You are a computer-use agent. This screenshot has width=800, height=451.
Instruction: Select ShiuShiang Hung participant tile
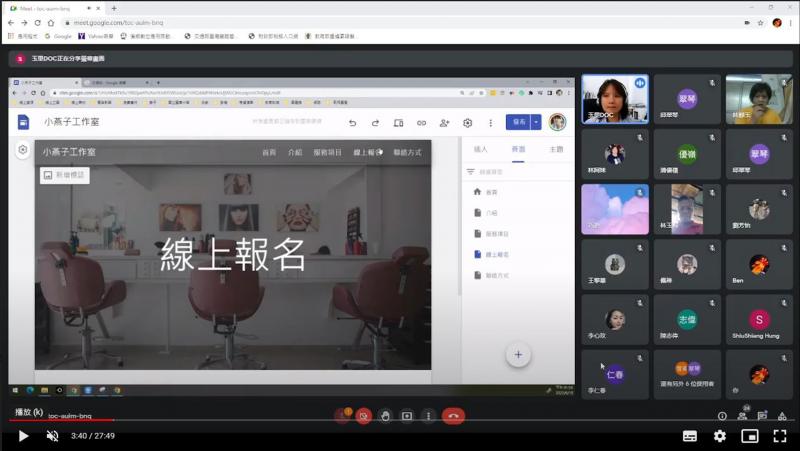759,319
